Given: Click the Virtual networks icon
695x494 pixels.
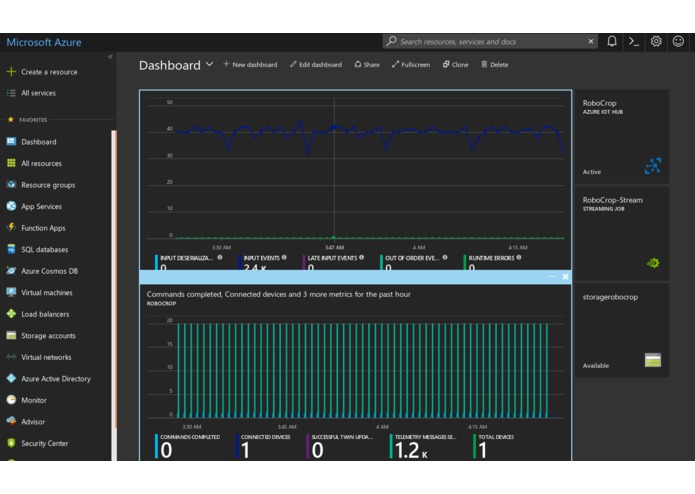Looking at the screenshot, I should pos(11,357).
